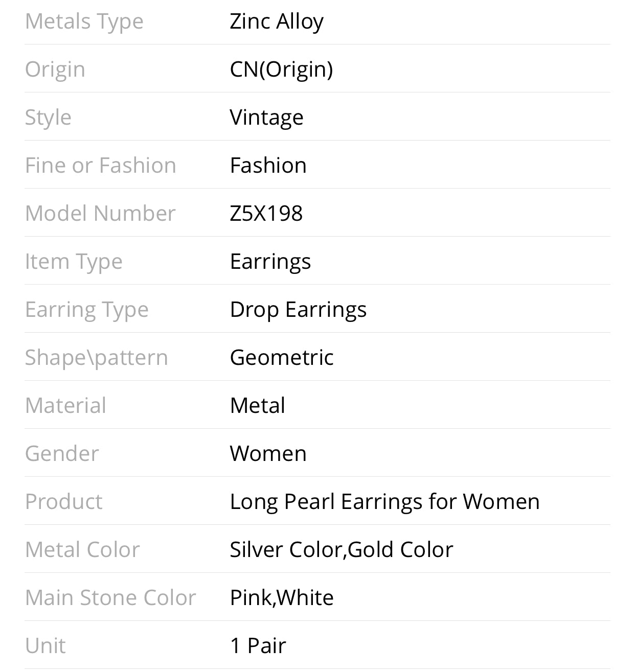The height and width of the screenshot is (672, 635).
Task: Select the 'Vintage' style value
Action: [x=267, y=118]
